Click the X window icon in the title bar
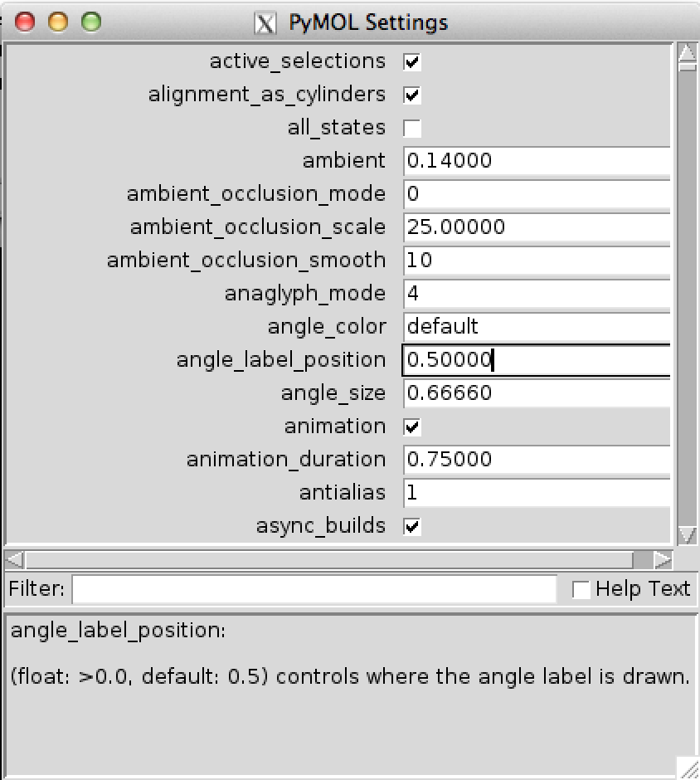Screen dimensions: 700x780 265,22
